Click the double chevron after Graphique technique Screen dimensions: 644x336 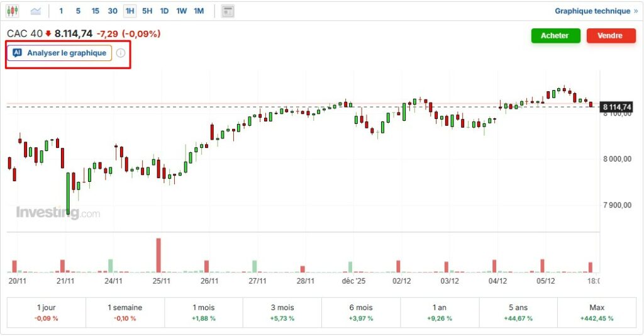coord(635,11)
